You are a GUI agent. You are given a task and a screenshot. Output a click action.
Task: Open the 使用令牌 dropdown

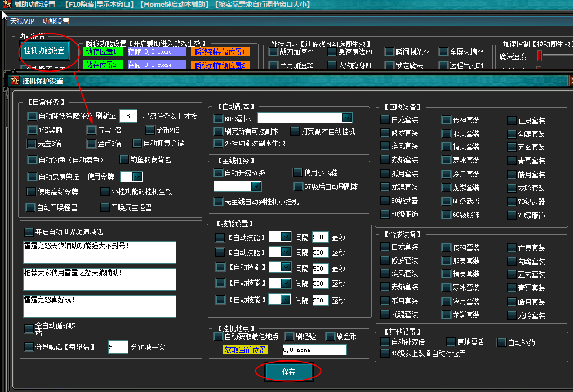pos(137,177)
